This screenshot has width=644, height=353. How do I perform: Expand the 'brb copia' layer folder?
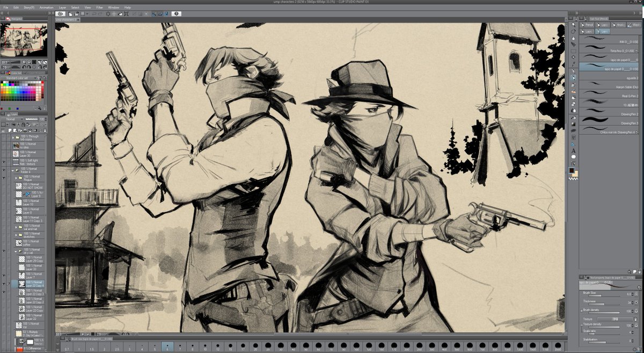14,138
